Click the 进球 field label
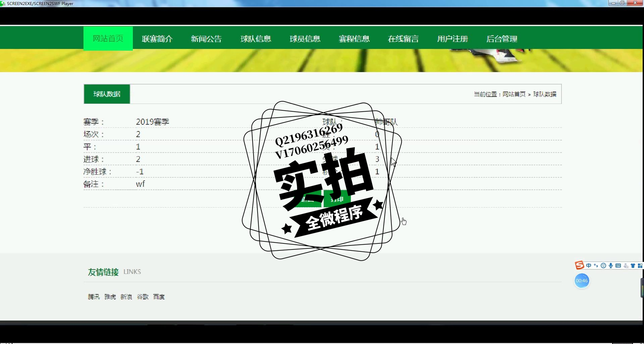 point(94,159)
